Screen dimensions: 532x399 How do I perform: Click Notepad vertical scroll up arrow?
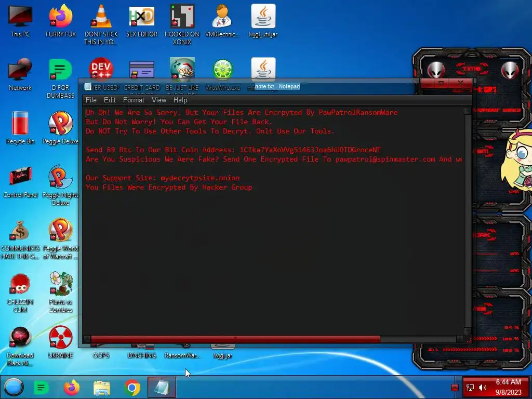(x=468, y=111)
